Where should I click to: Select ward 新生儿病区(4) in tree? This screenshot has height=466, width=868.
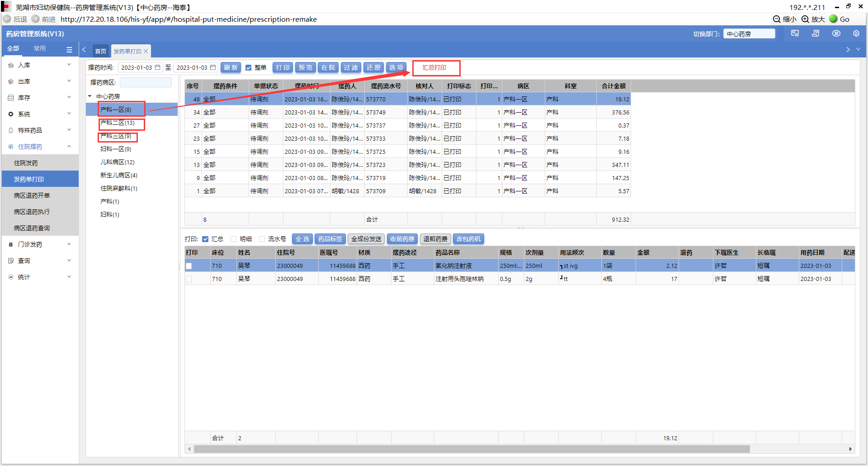(119, 175)
